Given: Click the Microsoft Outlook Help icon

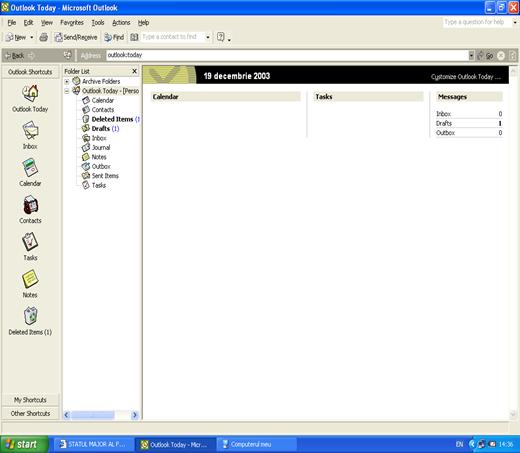Looking at the screenshot, I should click(x=220, y=37).
